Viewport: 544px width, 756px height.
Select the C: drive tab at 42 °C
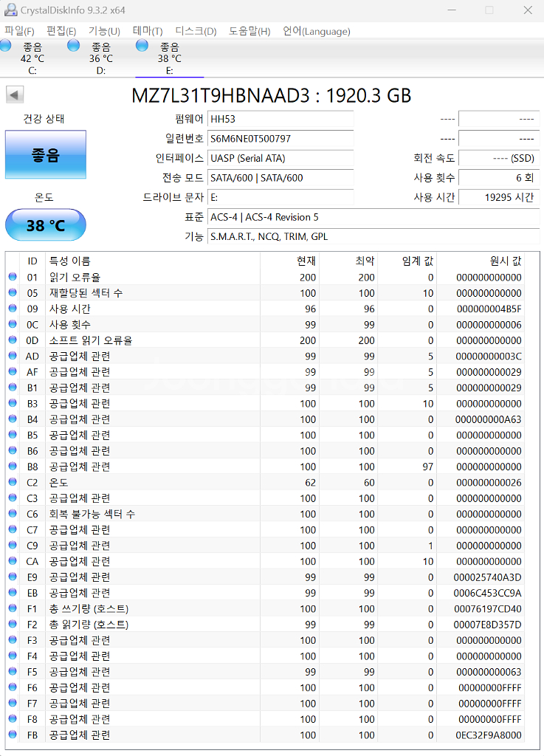tap(32, 58)
